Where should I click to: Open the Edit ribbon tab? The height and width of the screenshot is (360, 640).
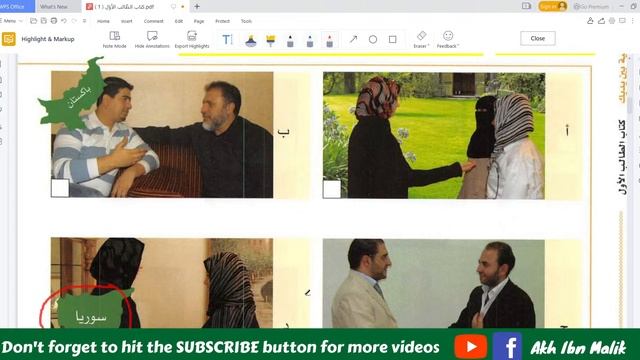tap(179, 21)
